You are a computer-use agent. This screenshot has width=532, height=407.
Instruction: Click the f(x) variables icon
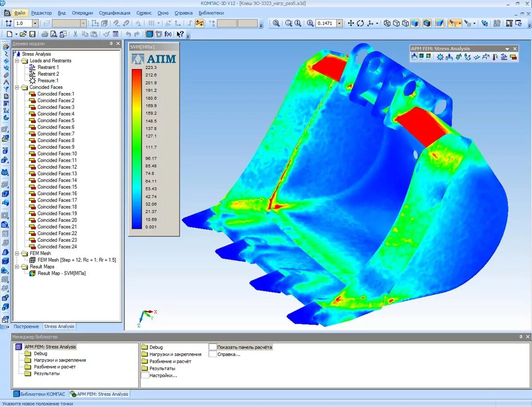tap(168, 34)
